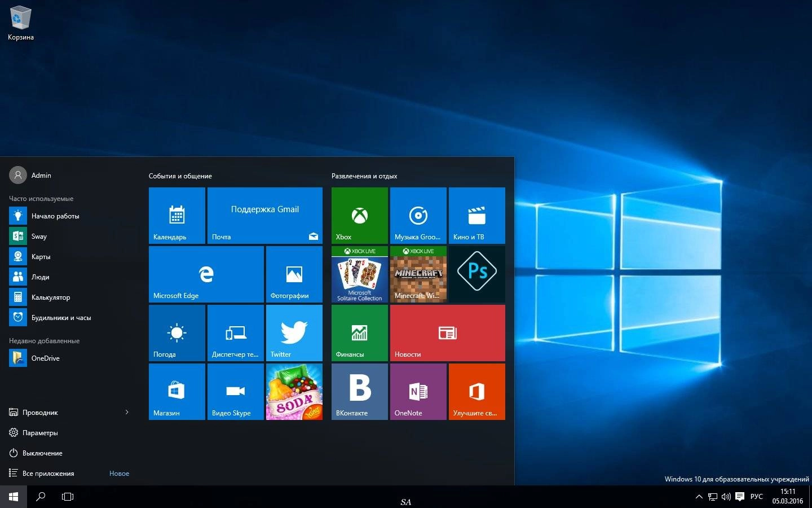Open the volume speaker icon
The width and height of the screenshot is (812, 508).
pos(726,497)
